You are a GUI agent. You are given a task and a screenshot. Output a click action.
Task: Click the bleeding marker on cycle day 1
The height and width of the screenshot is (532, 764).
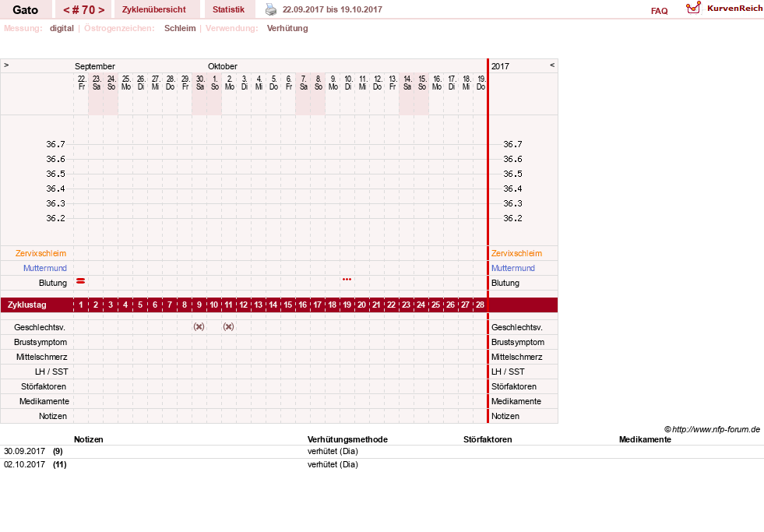click(x=81, y=281)
